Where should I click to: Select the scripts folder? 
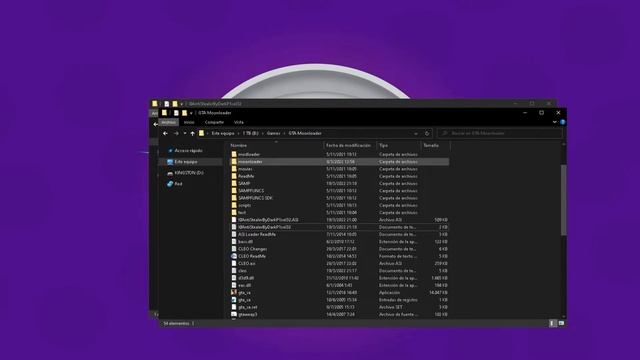340,205
